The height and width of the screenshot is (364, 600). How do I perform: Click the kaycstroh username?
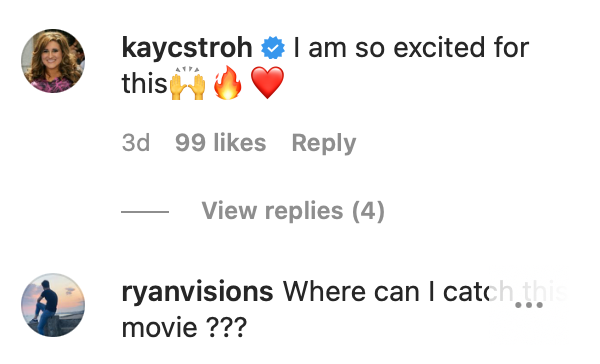click(x=187, y=48)
